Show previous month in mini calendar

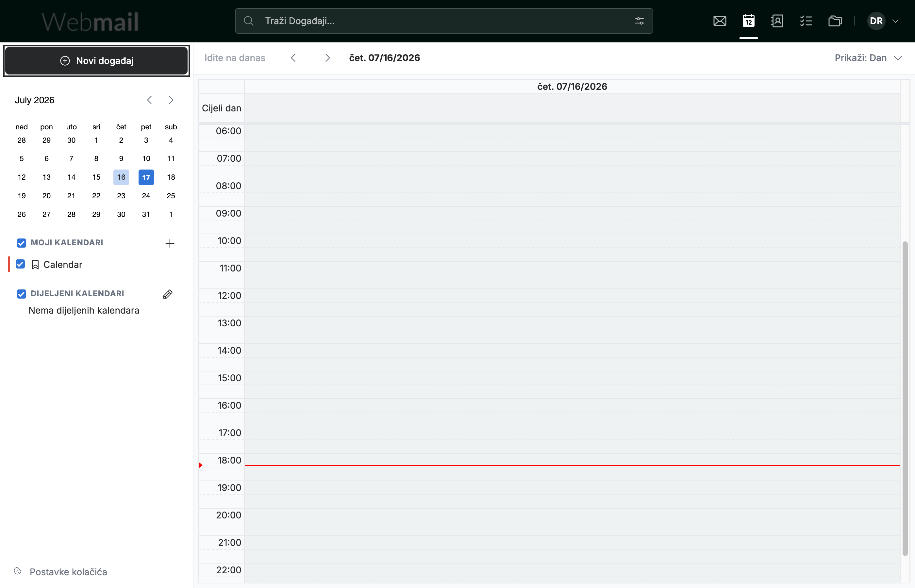149,100
